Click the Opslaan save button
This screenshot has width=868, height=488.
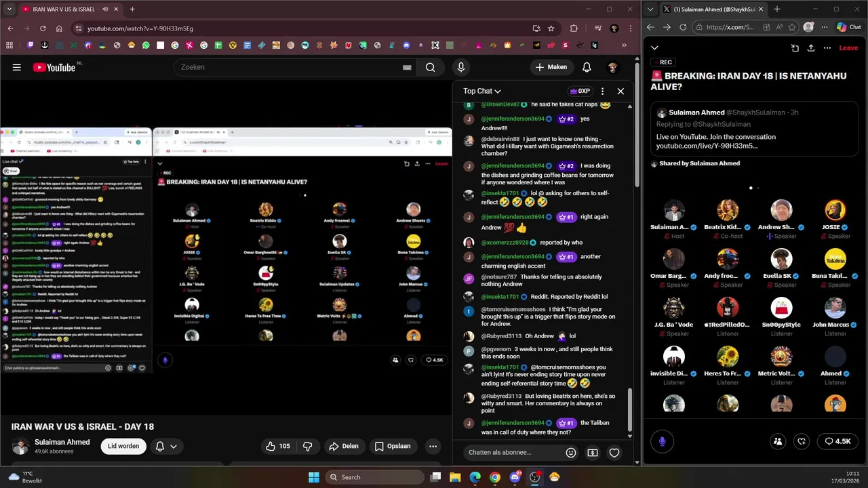point(393,446)
